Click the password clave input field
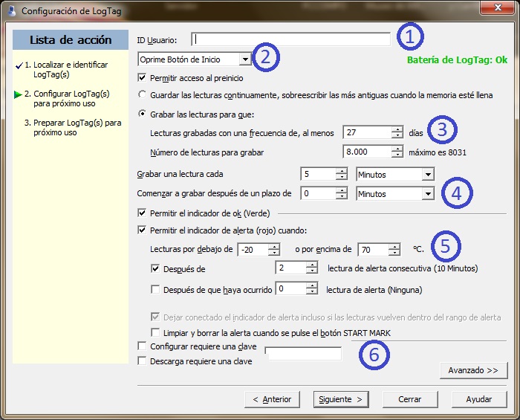 [303, 354]
